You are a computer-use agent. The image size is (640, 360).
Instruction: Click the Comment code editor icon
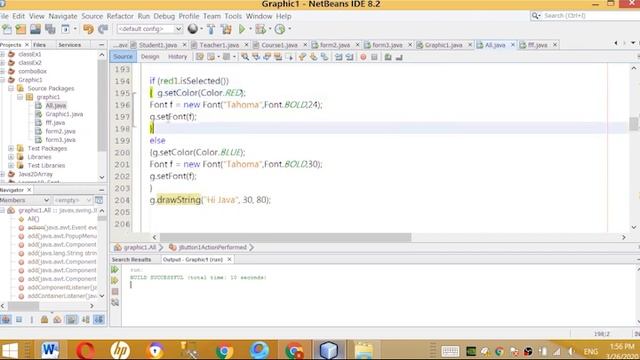tap(388, 57)
